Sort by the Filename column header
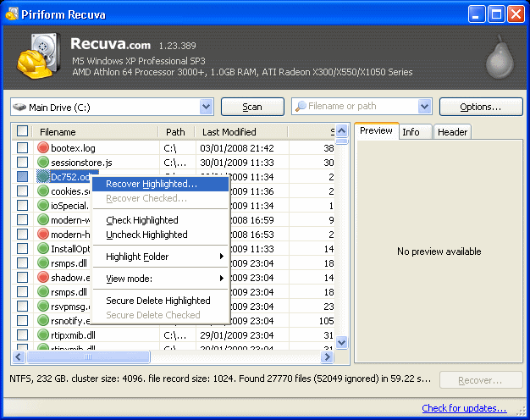The width and height of the screenshot is (530, 420). click(x=95, y=132)
